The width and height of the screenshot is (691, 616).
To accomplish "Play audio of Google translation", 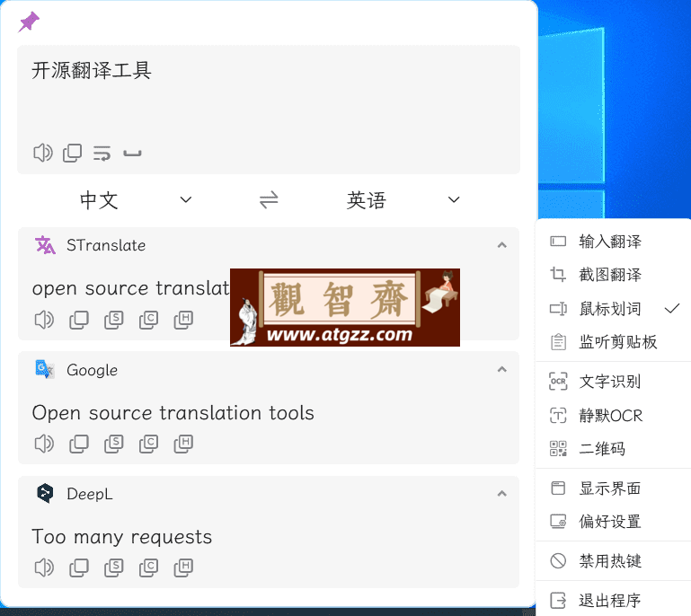I will [x=44, y=444].
